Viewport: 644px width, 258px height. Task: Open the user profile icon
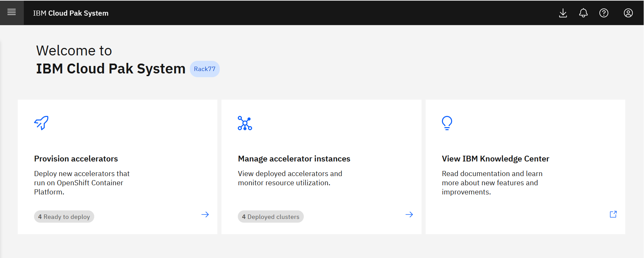click(x=628, y=13)
